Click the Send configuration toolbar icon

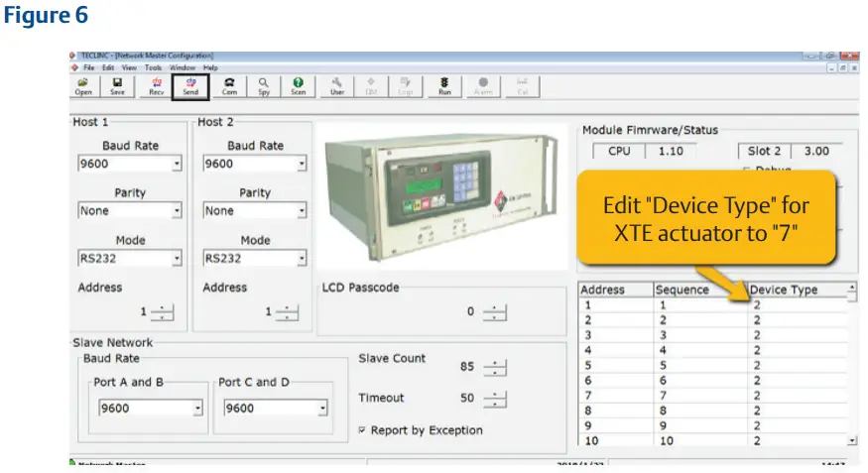pyautogui.click(x=190, y=87)
